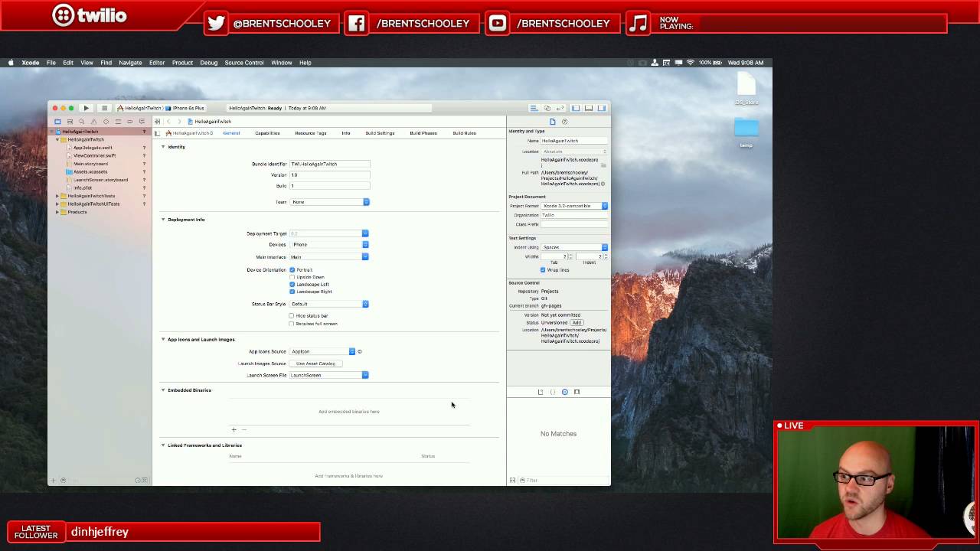
Task: Open the Symbol navigator
Action: click(x=70, y=122)
